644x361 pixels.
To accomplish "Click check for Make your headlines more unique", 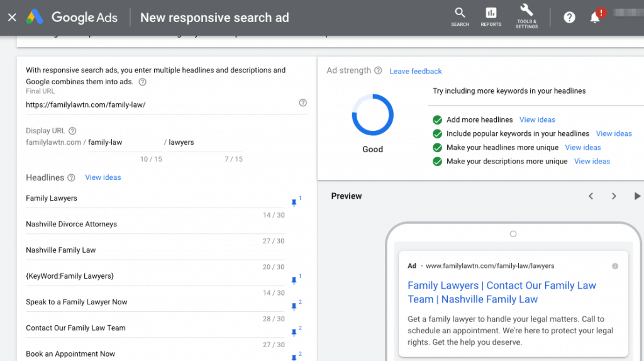I will click(x=438, y=148).
